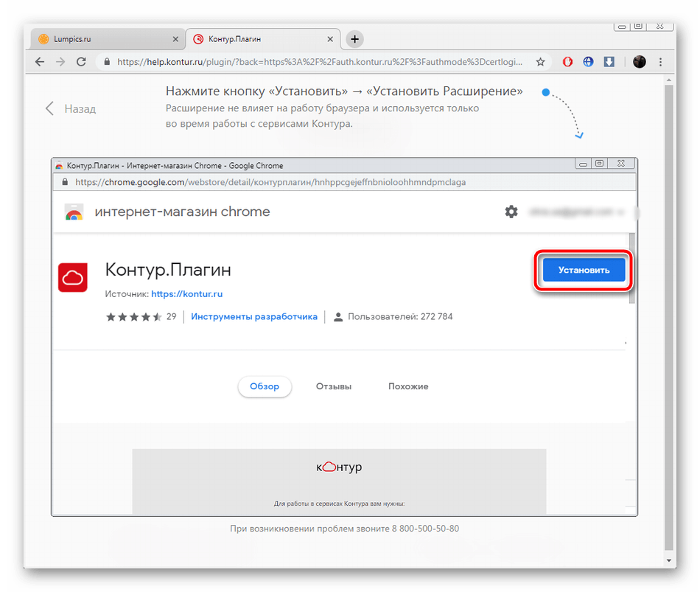Image resolution: width=700 pixels, height=592 pixels.
Task: Click the red Контур.Плагин cloud logo
Action: [73, 278]
